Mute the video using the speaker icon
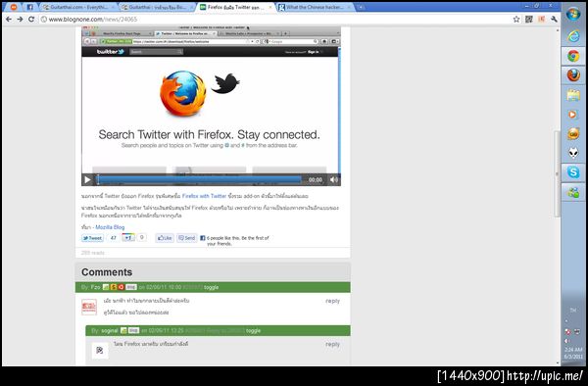 [334, 180]
